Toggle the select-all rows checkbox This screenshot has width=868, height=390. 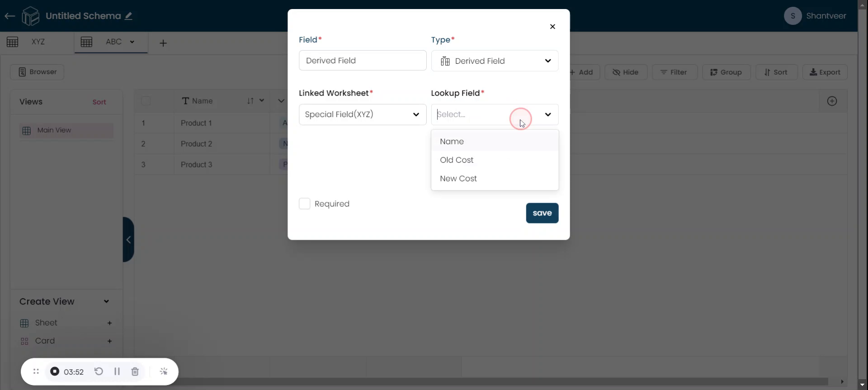tap(146, 101)
